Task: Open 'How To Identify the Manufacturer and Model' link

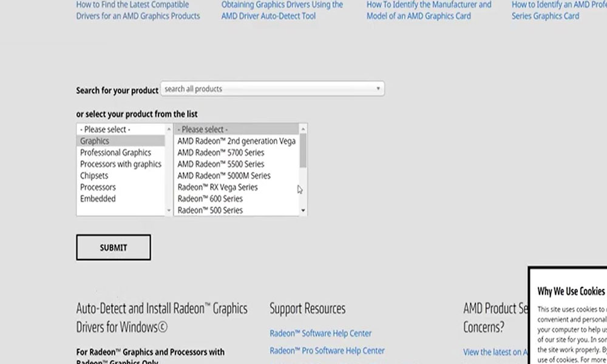Action: [429, 10]
